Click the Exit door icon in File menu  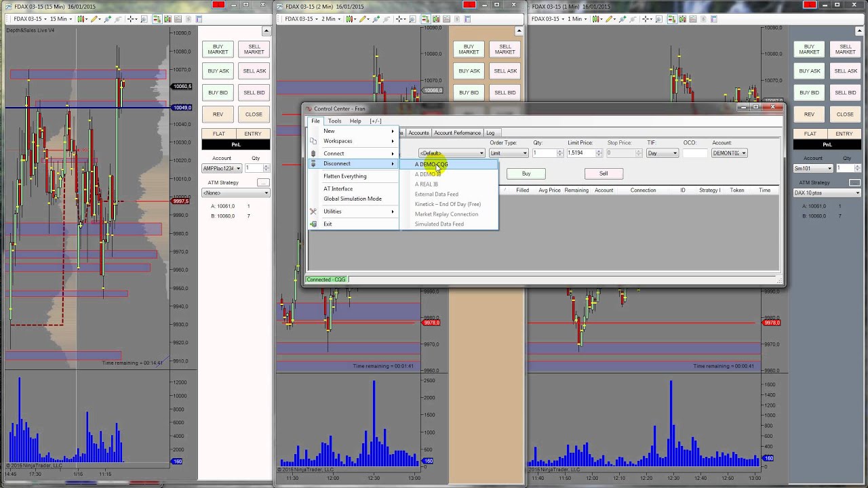click(x=313, y=224)
